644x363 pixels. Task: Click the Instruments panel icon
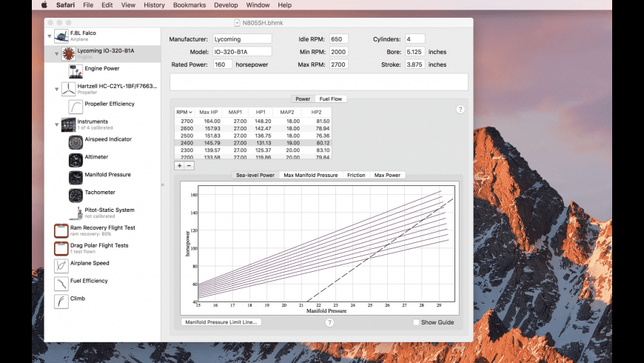(68, 124)
